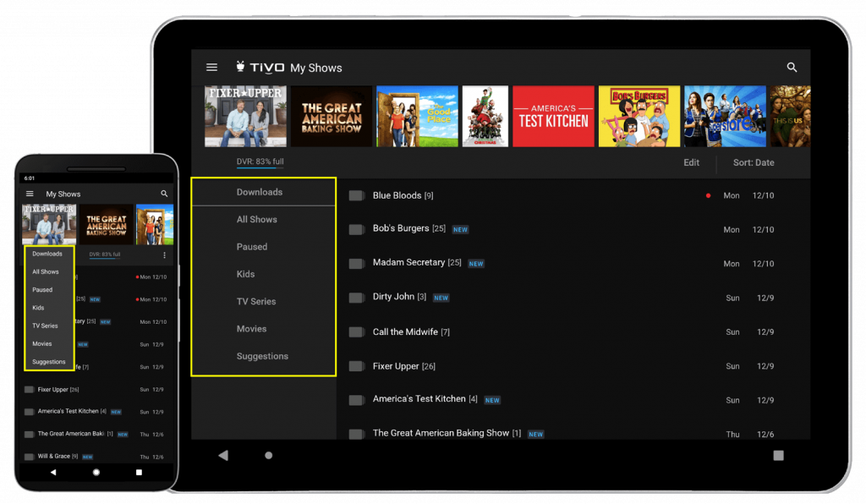Click the red recording dot on Blue Bloods row

click(x=708, y=195)
